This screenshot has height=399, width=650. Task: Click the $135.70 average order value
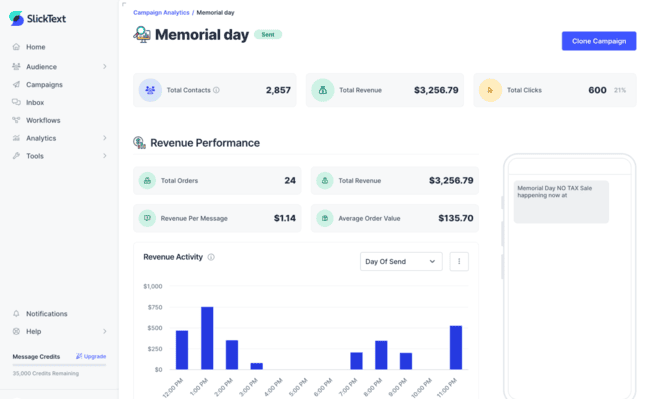coord(456,218)
